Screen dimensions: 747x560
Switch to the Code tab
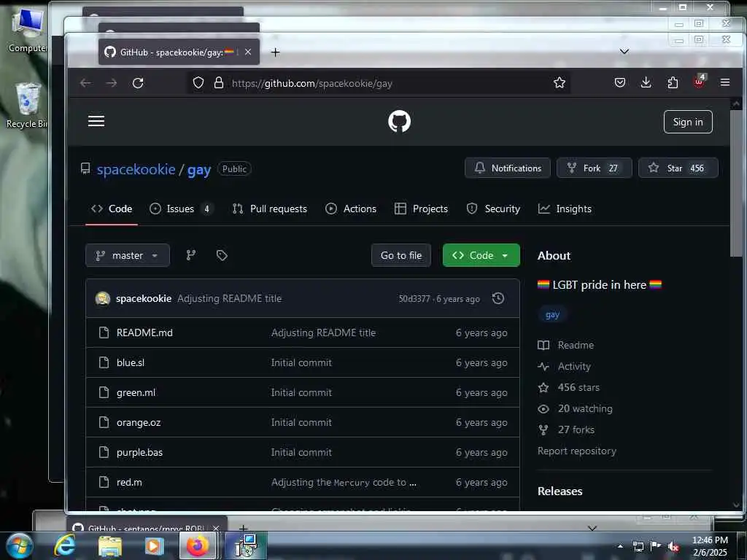(112, 209)
